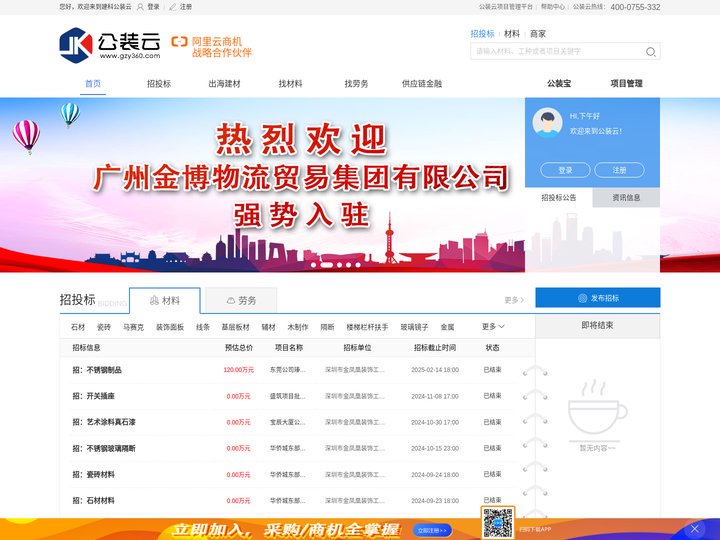Open 公装云项目管理平台 top link
Screen dimensions: 720x540
[x=506, y=7]
